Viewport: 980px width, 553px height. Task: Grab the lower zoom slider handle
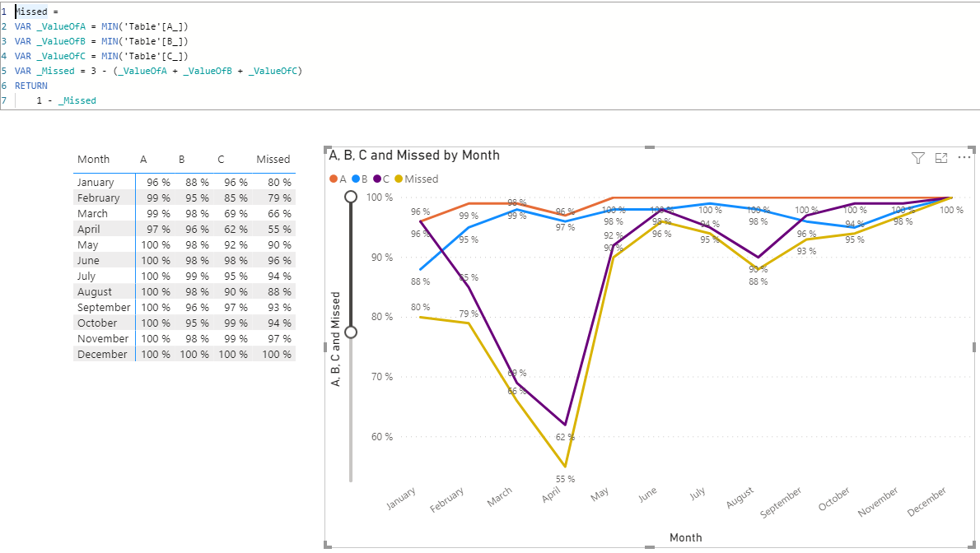point(351,332)
